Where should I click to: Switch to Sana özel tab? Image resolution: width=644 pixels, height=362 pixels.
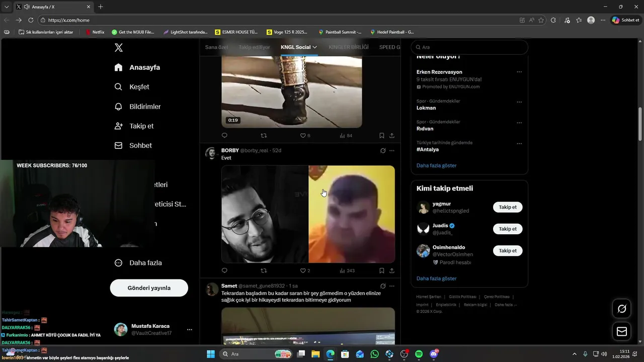[216, 47]
